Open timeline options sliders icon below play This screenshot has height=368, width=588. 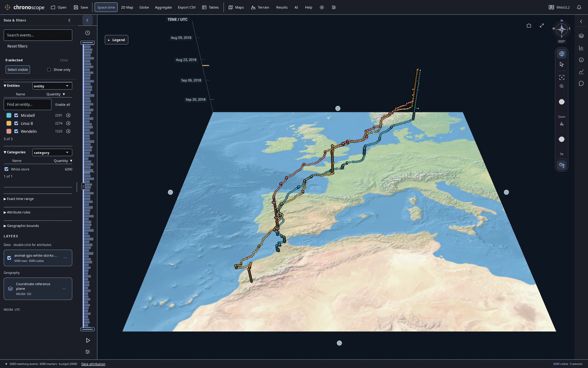[x=88, y=352]
